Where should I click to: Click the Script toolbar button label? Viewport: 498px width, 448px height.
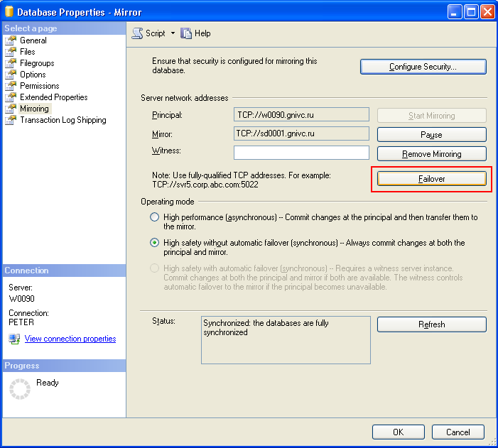click(x=156, y=33)
